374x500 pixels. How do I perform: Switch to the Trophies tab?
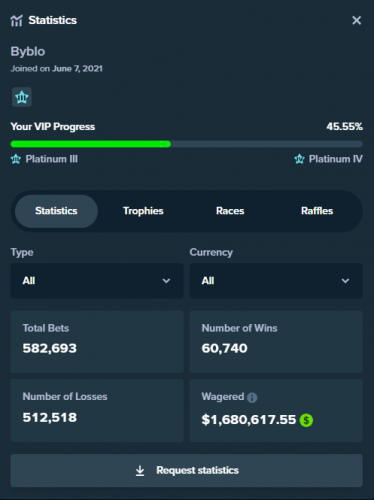click(x=143, y=211)
